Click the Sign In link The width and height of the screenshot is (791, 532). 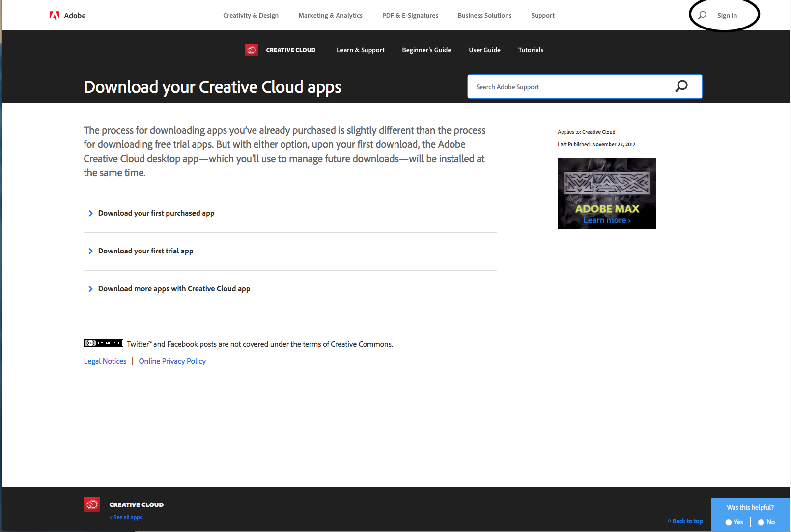click(x=727, y=16)
